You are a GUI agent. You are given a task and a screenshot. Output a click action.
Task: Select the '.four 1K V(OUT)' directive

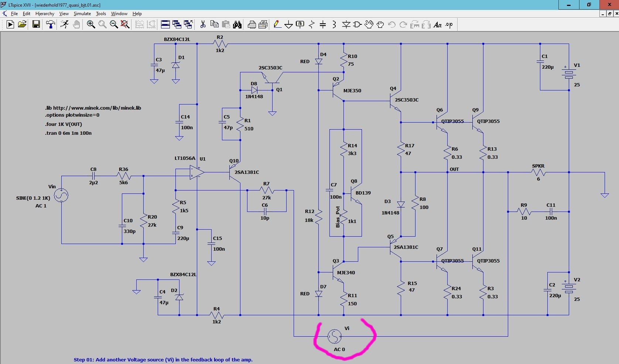(x=64, y=124)
